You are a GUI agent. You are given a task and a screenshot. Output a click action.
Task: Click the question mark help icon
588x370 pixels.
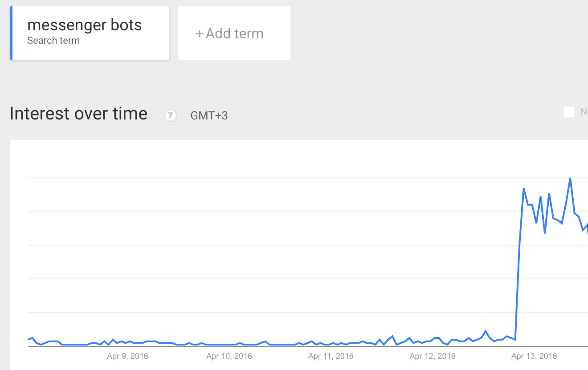click(171, 115)
